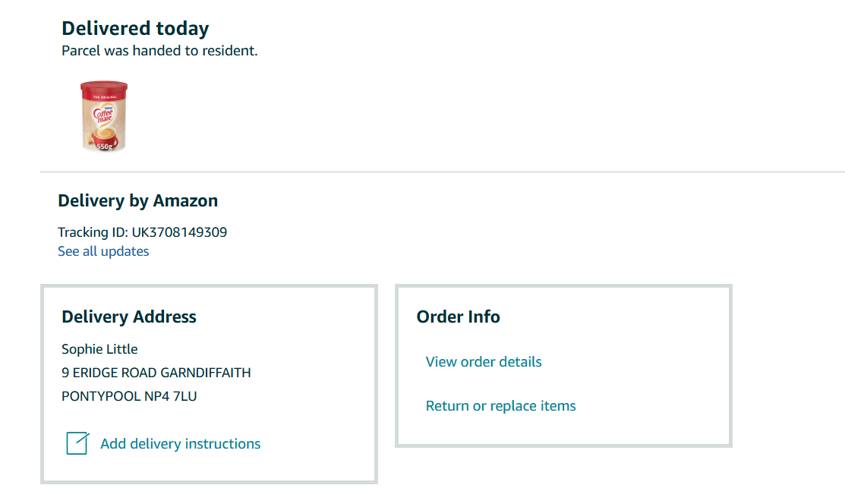Screen dimensions: 845x504
Task: Click the Delivery by Amazon heading
Action: point(137,201)
